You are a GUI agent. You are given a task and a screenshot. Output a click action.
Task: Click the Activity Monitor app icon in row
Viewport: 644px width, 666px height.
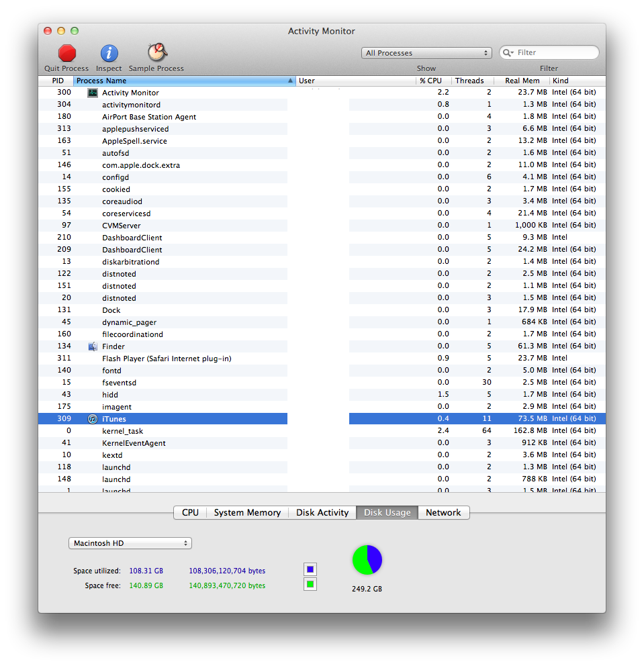coord(93,93)
